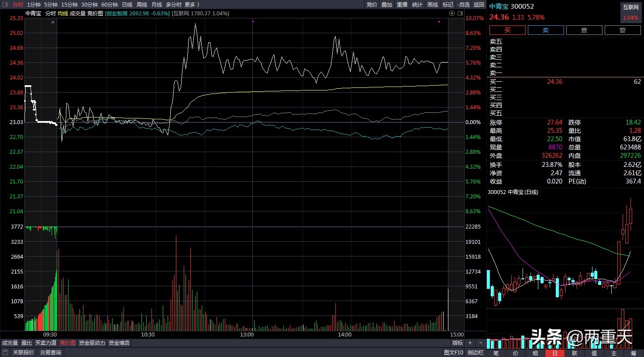Click the 日线 mini candlestick chart thumbnail
This screenshot has width=644, height=357.
[x=565, y=269]
